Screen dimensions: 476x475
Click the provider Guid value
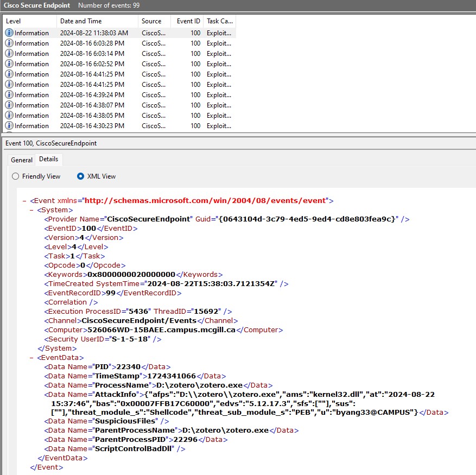point(307,219)
